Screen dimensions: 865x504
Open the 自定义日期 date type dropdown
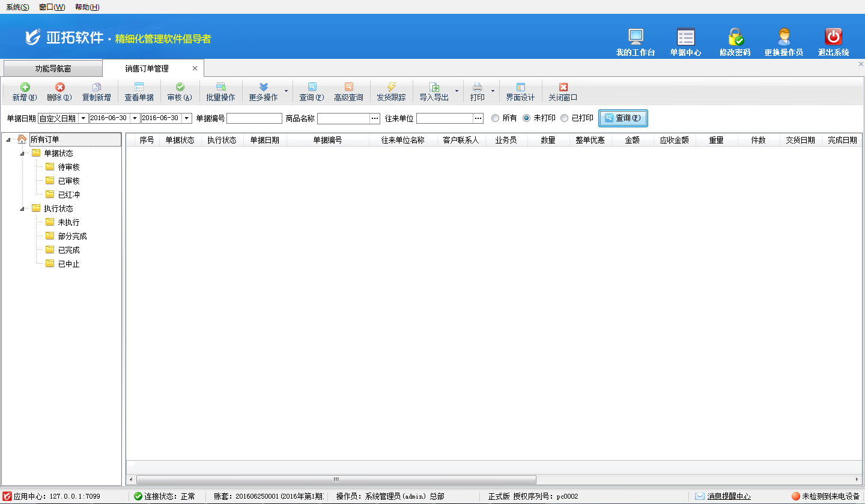(x=83, y=118)
